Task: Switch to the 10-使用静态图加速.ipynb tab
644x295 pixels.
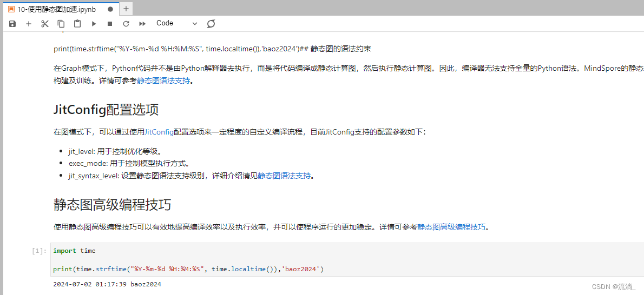Action: [61, 9]
